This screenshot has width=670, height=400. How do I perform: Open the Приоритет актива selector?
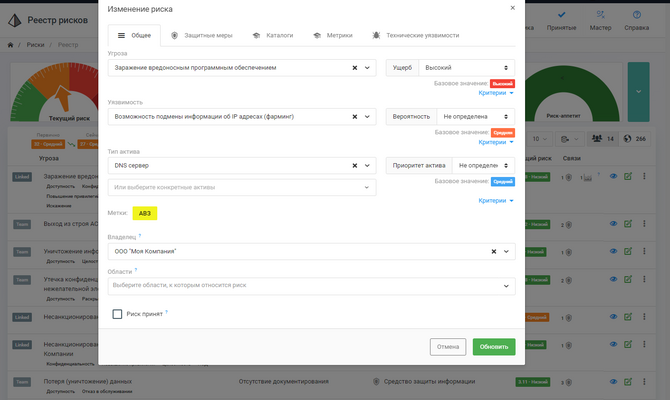[x=483, y=165]
